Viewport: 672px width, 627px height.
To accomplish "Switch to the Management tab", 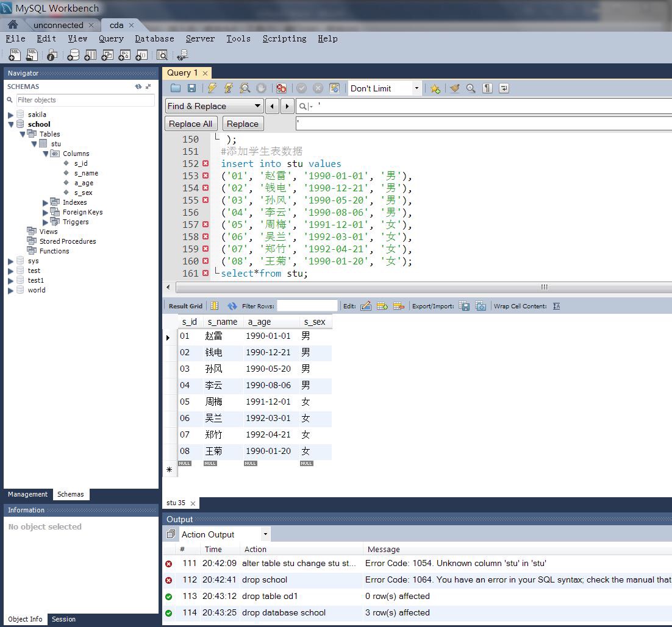I will pos(27,494).
